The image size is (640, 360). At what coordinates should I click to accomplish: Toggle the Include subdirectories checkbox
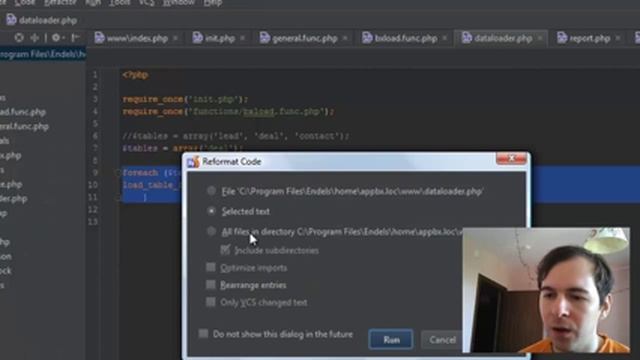(x=225, y=250)
